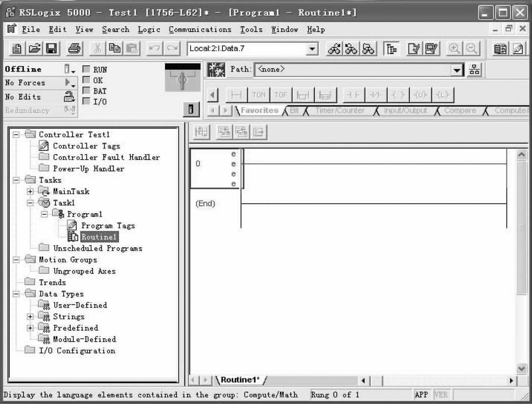Insert an Output Latch (L) instruction
Viewport: 532px width, 404px height.
tap(442, 95)
